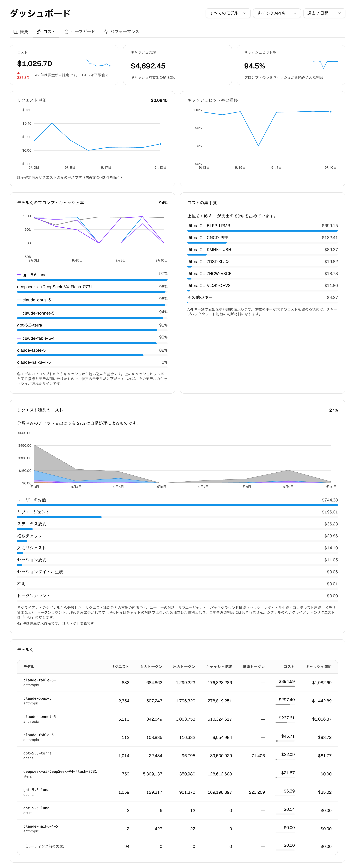Click the shield icon on セーフガード tab
Image resolution: width=355 pixels, height=868 pixels.
tap(66, 32)
